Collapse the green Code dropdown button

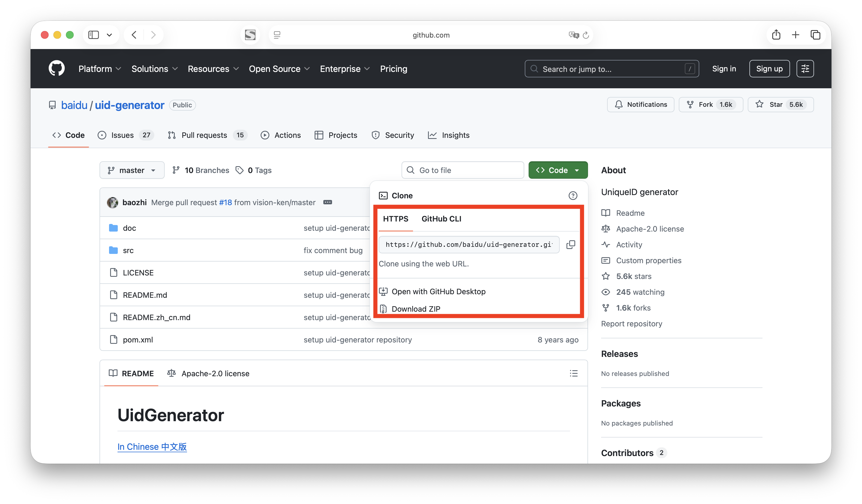point(558,170)
